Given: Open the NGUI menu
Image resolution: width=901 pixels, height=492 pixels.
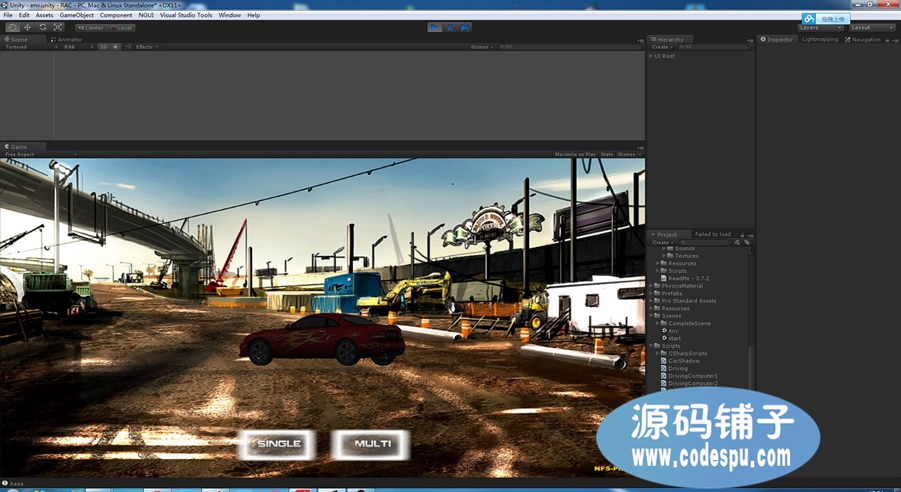Looking at the screenshot, I should (x=146, y=16).
